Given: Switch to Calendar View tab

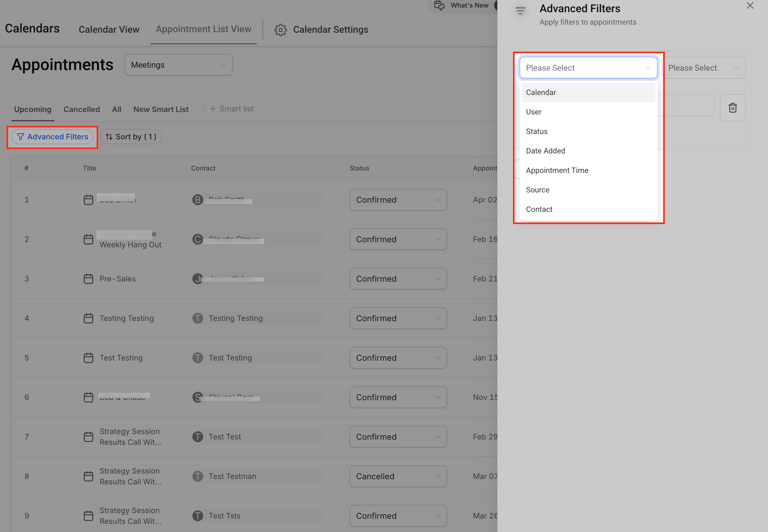Looking at the screenshot, I should click(x=109, y=30).
